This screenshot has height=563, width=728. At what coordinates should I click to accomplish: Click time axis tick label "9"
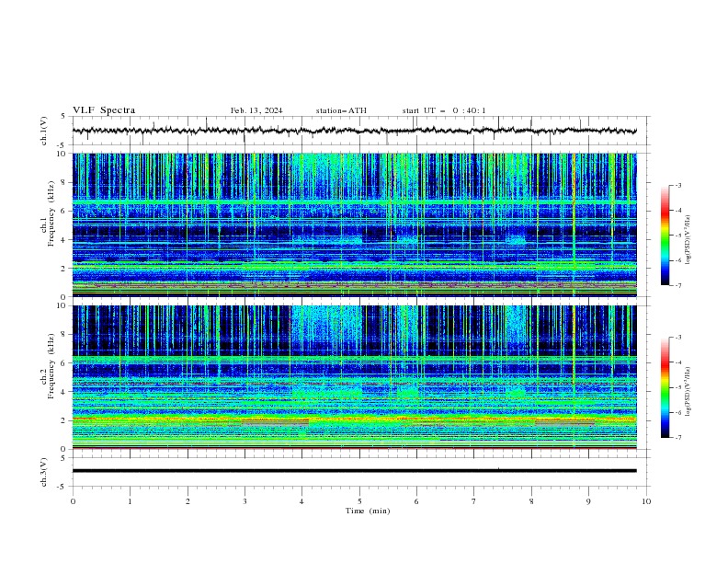[588, 501]
